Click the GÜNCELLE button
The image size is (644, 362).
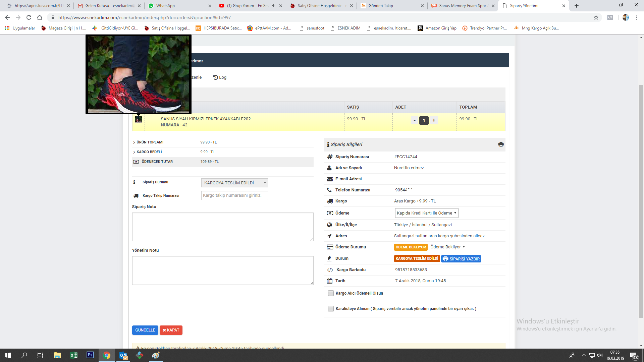pyautogui.click(x=145, y=330)
